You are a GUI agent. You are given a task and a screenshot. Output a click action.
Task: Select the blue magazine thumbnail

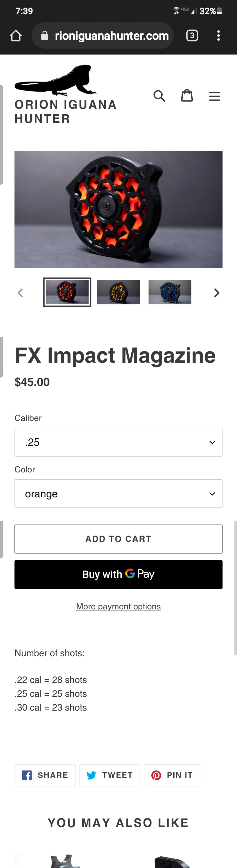click(x=170, y=292)
